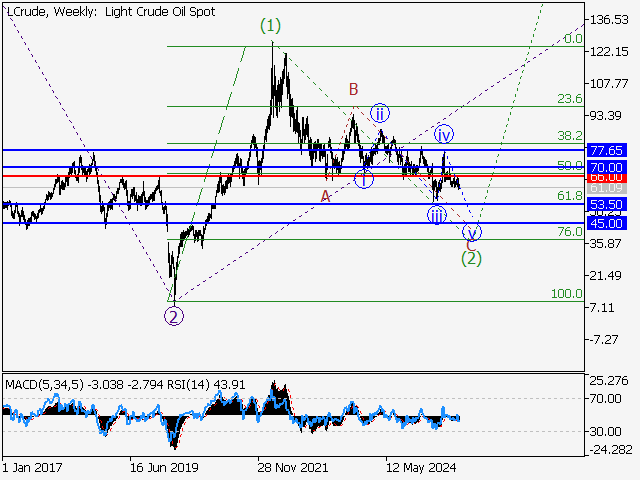Click the MACD(5,34,5) indicator label

40,384
